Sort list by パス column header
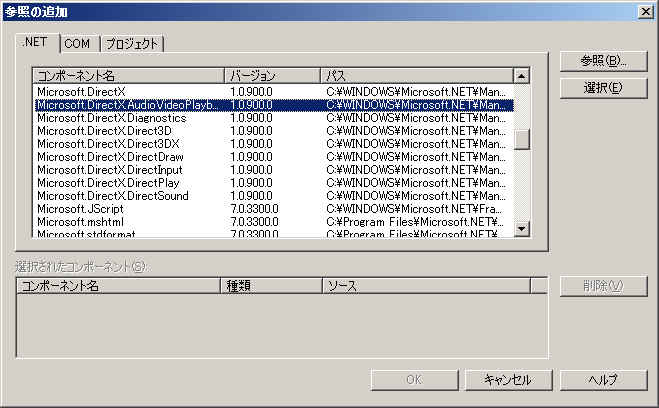659x408 pixels. point(415,76)
